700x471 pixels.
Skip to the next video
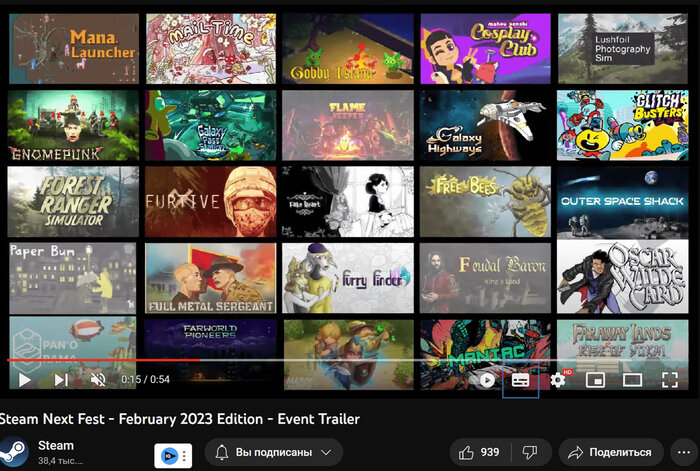point(61,380)
